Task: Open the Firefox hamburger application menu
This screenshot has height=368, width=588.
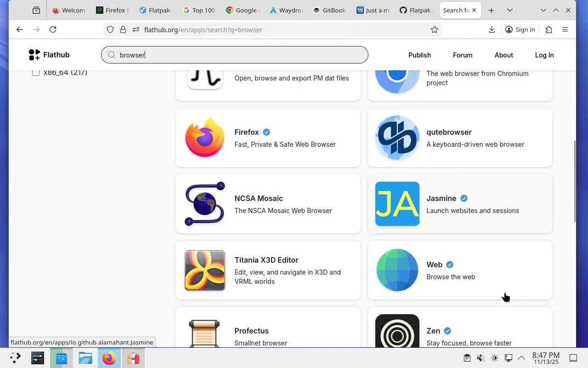Action: click(565, 29)
